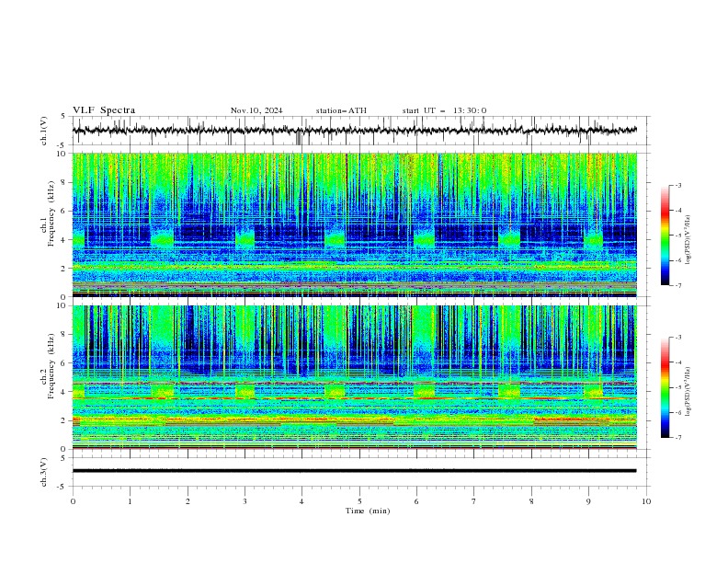728x563 pixels.
Task: Select the "Nov.10, 2024" date text
Action: coord(256,110)
